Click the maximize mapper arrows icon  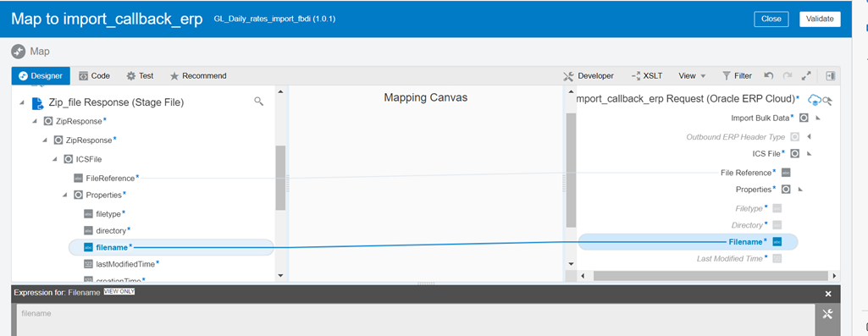[x=806, y=75]
